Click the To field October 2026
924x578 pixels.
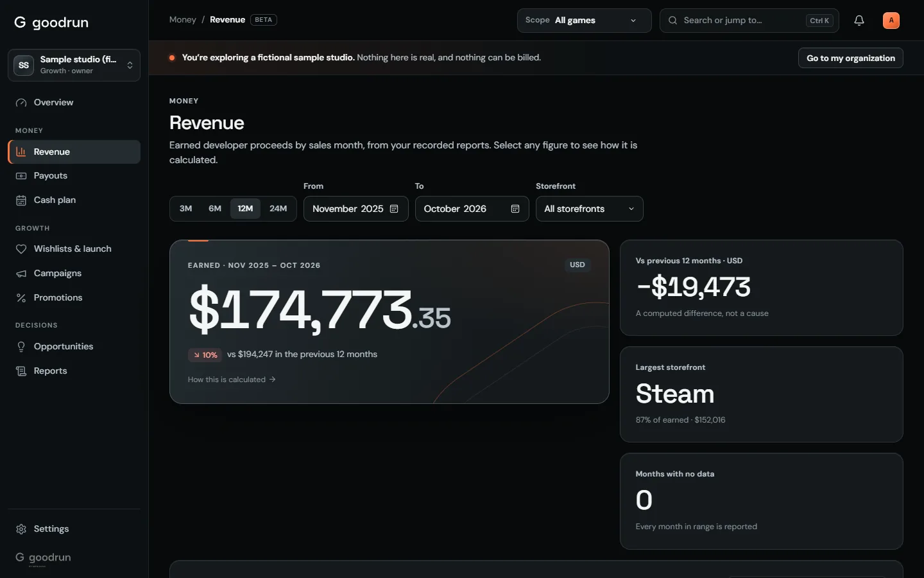coord(472,209)
